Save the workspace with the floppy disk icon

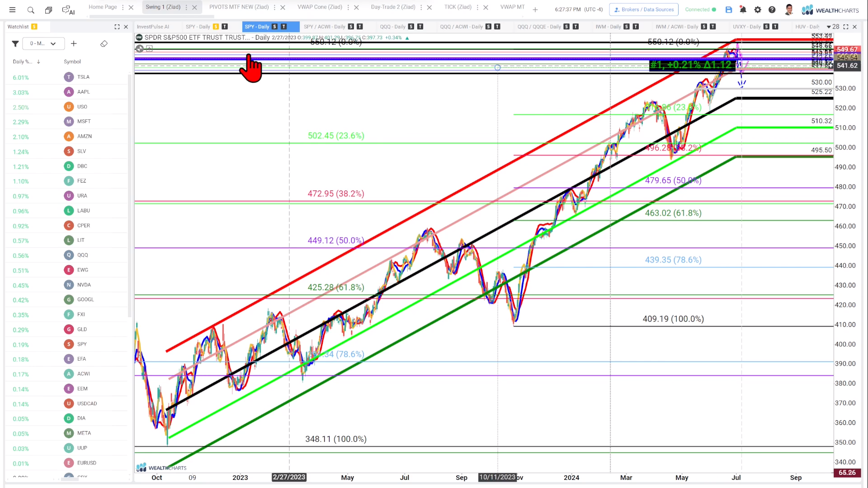coord(729,9)
